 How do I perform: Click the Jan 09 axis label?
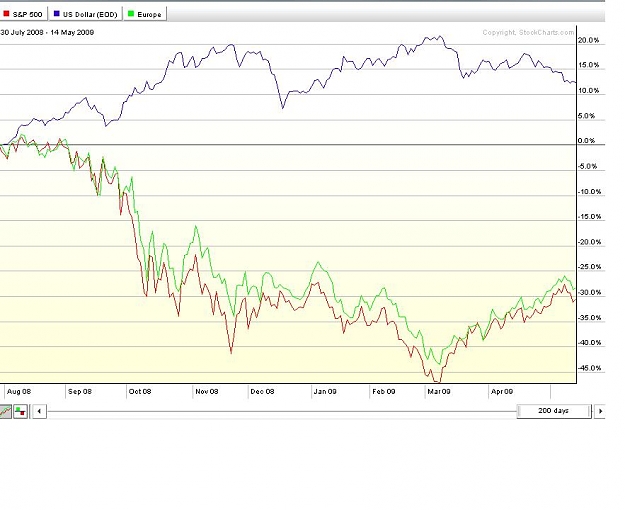click(x=325, y=392)
